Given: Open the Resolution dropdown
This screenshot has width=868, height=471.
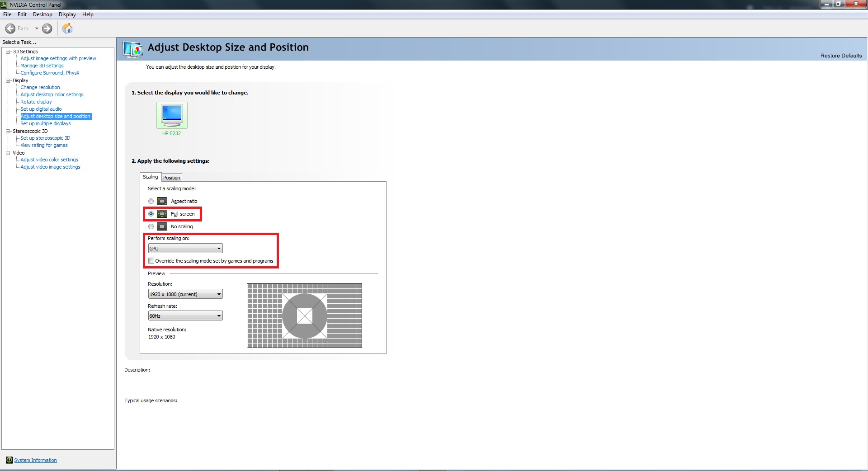Looking at the screenshot, I should pos(185,294).
